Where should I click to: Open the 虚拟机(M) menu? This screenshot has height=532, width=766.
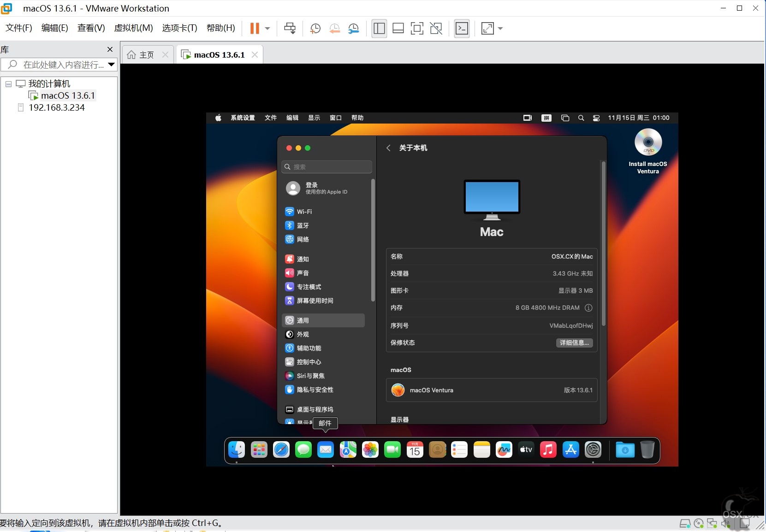(133, 28)
